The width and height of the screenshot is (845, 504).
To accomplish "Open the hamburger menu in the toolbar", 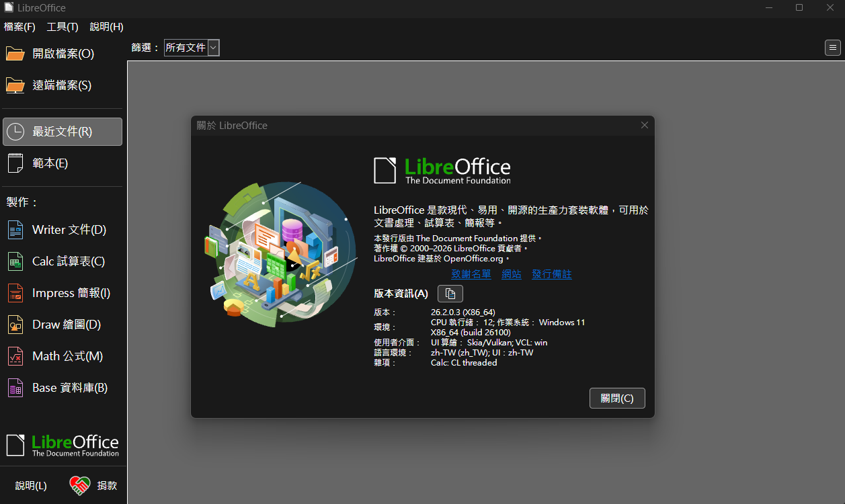I will [x=832, y=47].
